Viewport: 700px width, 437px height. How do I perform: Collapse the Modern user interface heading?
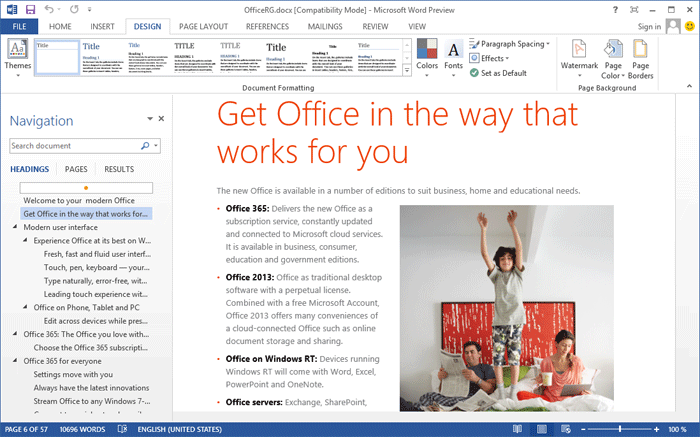[x=15, y=227]
